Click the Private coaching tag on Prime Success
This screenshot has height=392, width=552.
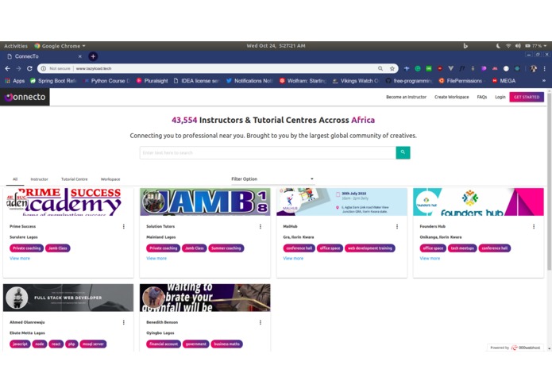click(x=26, y=248)
